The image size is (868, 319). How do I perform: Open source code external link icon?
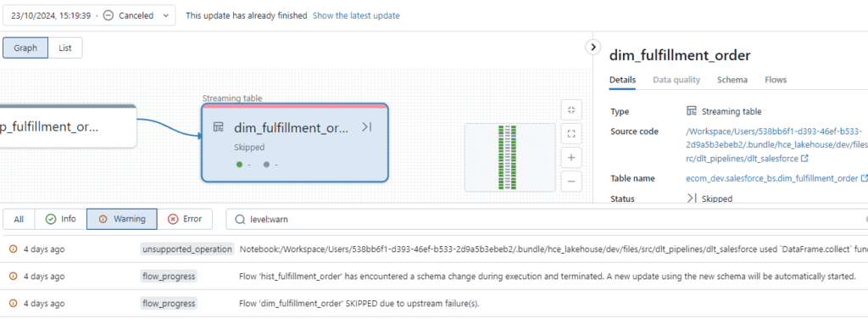804,159
